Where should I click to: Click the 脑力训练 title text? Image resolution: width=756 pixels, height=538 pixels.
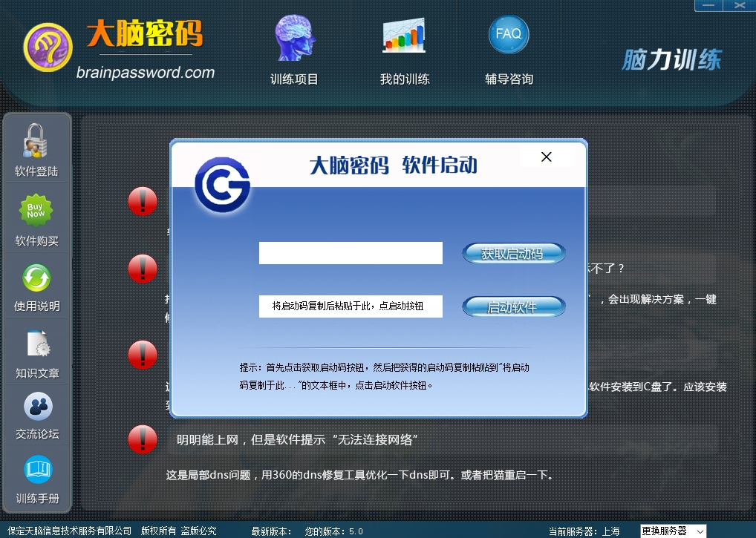click(x=671, y=59)
